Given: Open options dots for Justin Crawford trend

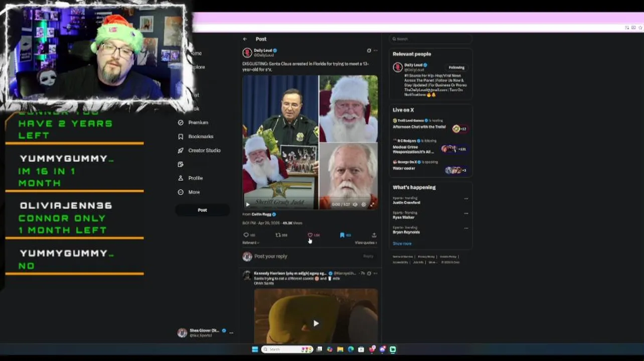Looking at the screenshot, I should point(466,199).
